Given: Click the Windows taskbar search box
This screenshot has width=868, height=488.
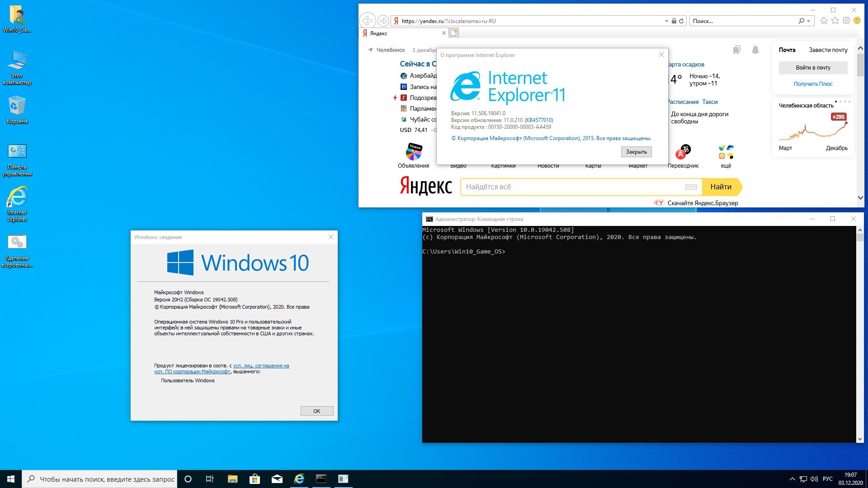Looking at the screenshot, I should pyautogui.click(x=99, y=479).
